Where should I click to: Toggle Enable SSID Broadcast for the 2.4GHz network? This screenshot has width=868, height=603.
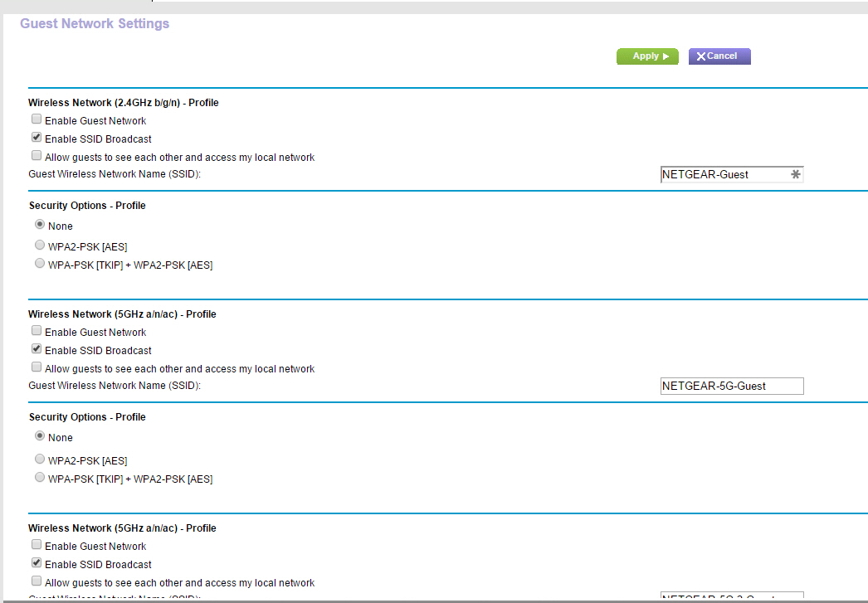tap(37, 139)
